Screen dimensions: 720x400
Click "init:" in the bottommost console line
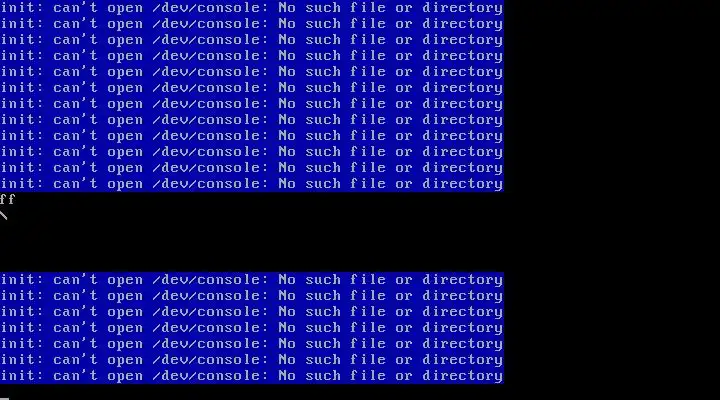click(22, 376)
